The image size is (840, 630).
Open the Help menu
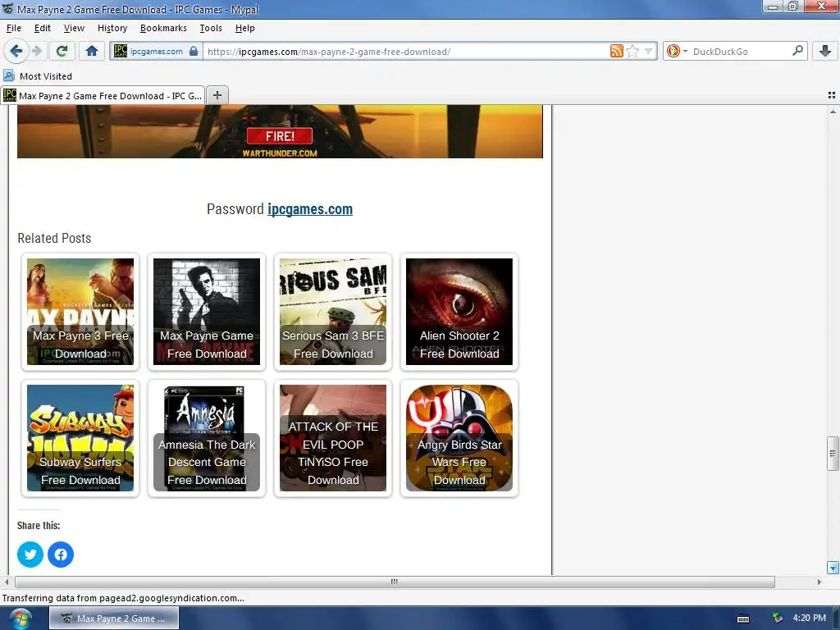coord(244,28)
